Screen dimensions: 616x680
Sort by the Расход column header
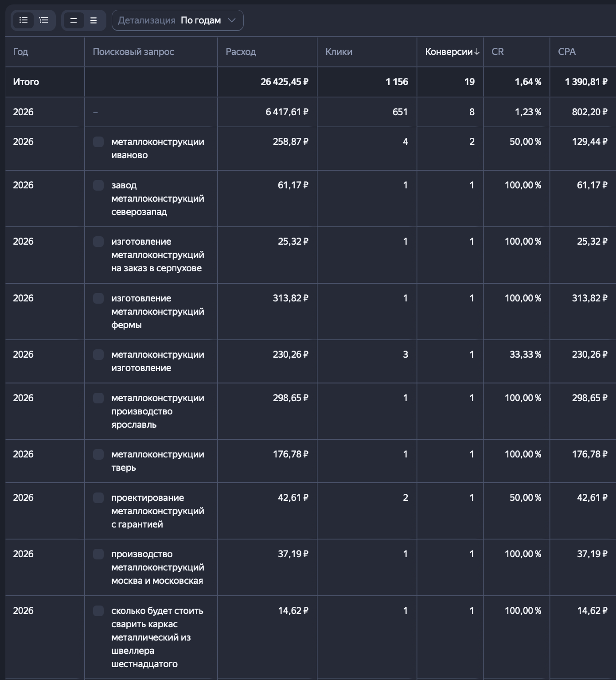[241, 52]
